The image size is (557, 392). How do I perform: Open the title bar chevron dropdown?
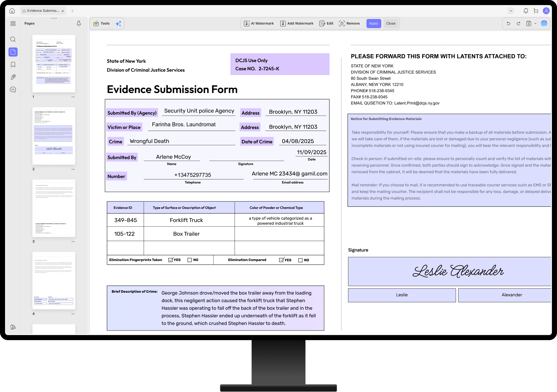(511, 11)
